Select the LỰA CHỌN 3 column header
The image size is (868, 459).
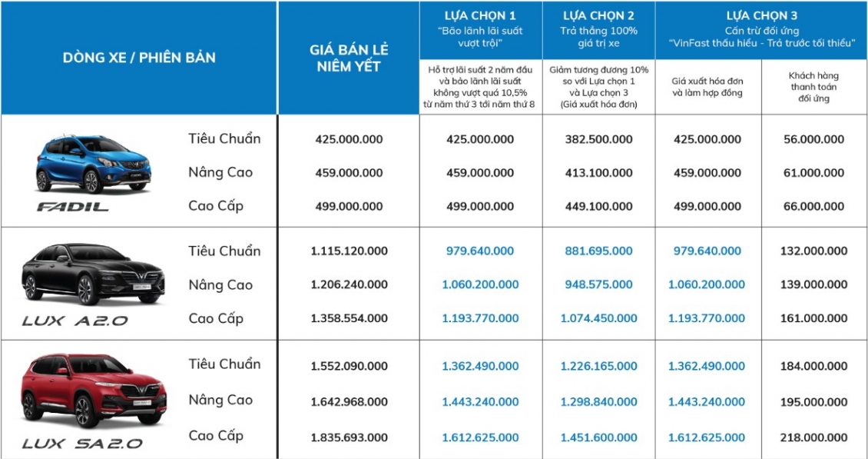761,15
